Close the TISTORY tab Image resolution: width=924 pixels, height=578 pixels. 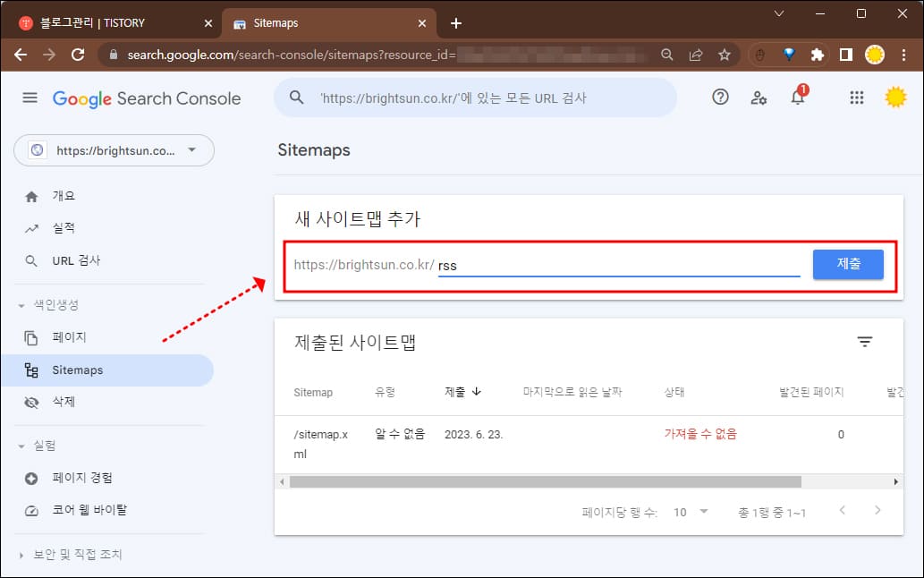(208, 23)
